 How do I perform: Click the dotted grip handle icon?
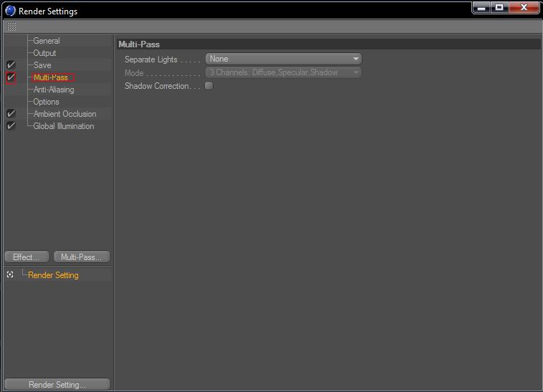11,27
